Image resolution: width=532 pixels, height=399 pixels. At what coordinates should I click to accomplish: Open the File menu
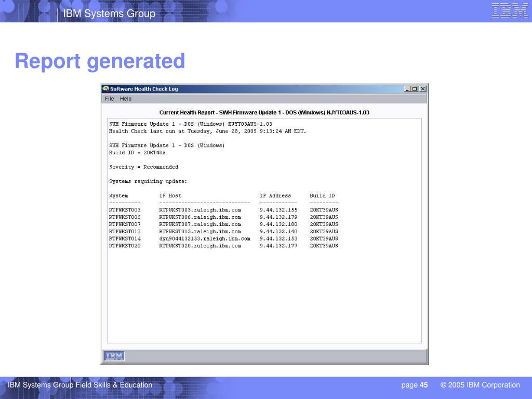click(x=109, y=99)
